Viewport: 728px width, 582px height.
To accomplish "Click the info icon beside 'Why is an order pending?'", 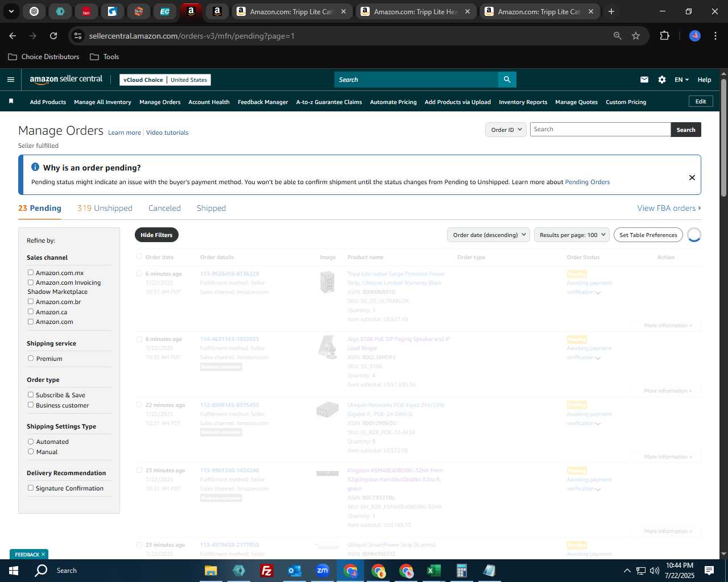I will pyautogui.click(x=35, y=167).
